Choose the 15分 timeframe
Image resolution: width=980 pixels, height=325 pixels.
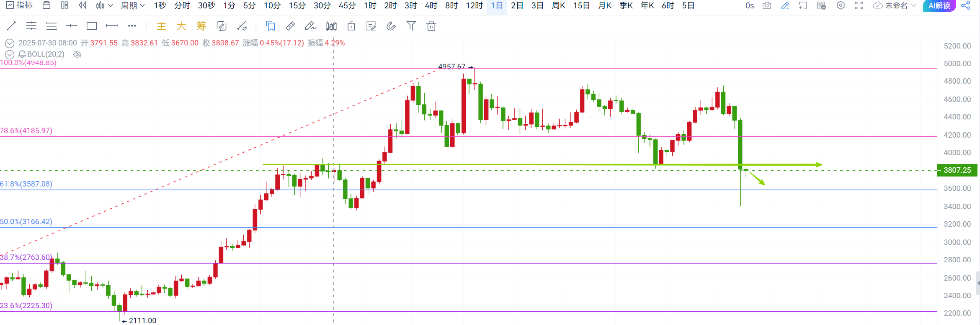(297, 5)
